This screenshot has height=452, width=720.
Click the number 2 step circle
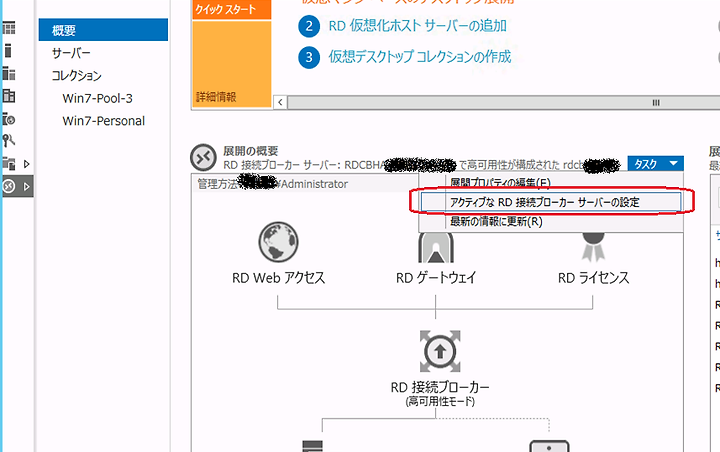pyautogui.click(x=309, y=26)
